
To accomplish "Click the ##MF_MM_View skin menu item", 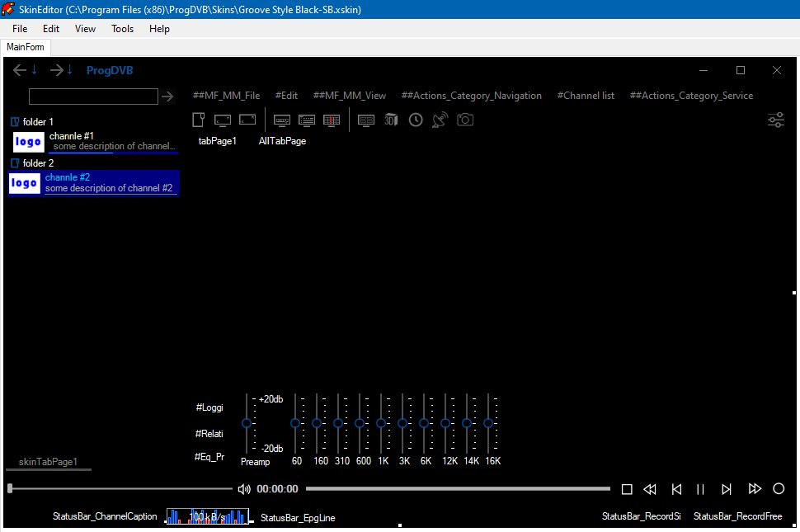I will pyautogui.click(x=350, y=96).
